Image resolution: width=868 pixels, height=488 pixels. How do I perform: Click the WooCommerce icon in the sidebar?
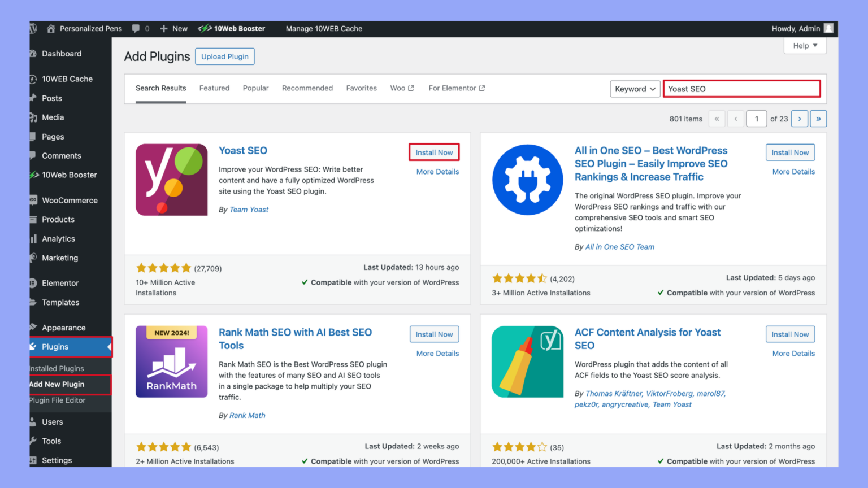click(x=34, y=200)
